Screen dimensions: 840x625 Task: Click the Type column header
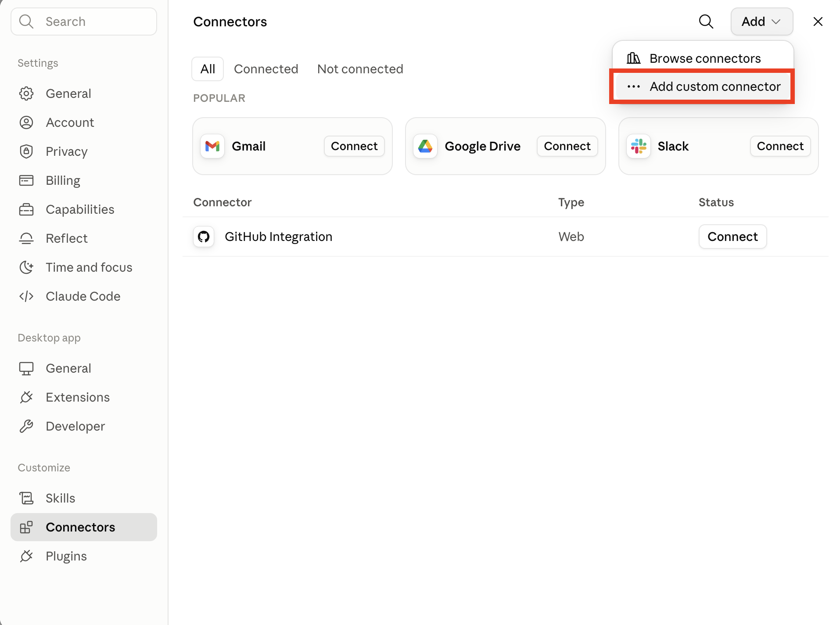point(571,202)
